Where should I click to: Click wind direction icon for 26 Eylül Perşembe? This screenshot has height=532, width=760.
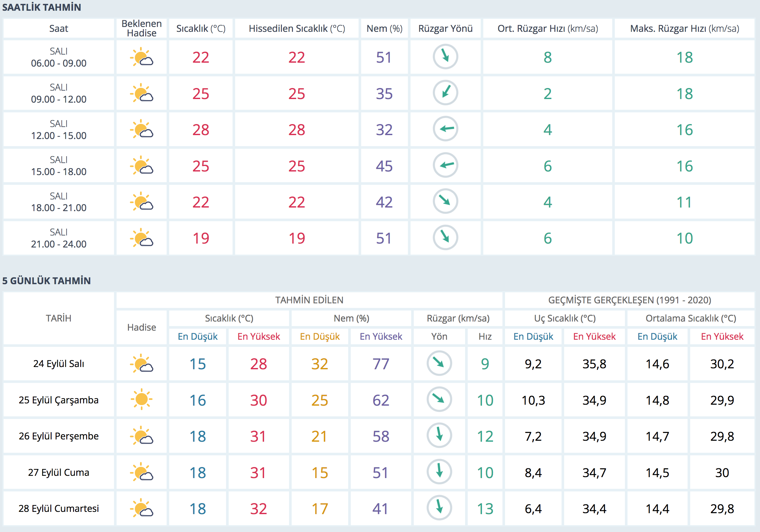coord(439,436)
